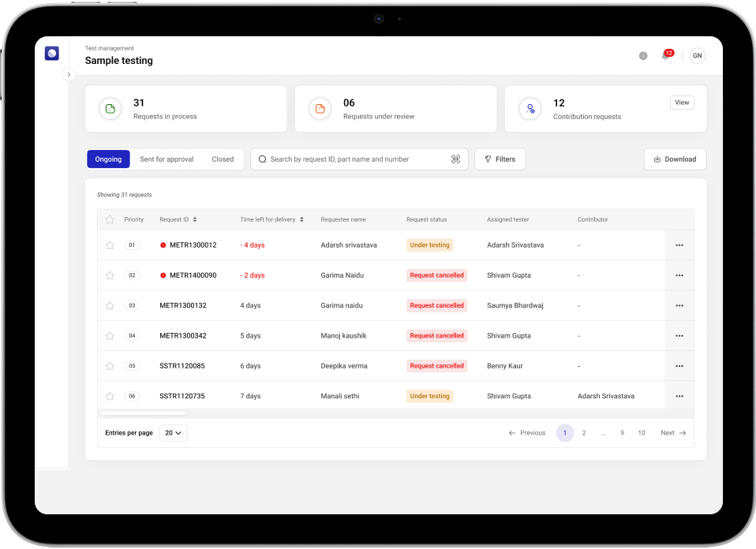
Task: Toggle the star in table header
Action: [110, 219]
